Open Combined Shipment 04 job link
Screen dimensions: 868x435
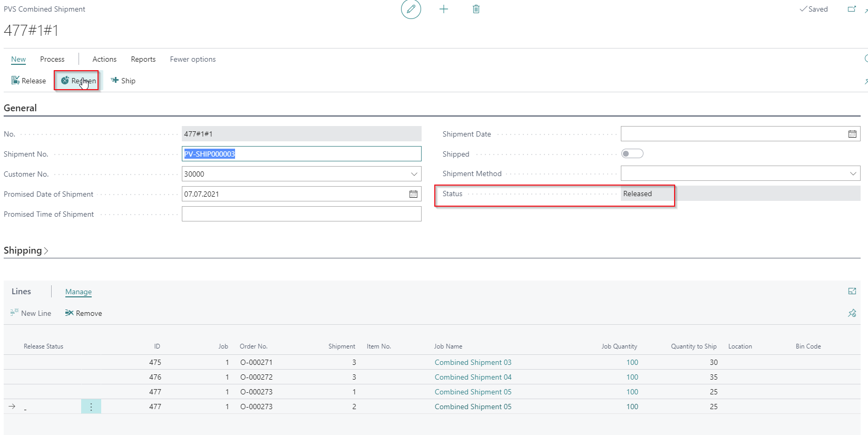tap(473, 377)
